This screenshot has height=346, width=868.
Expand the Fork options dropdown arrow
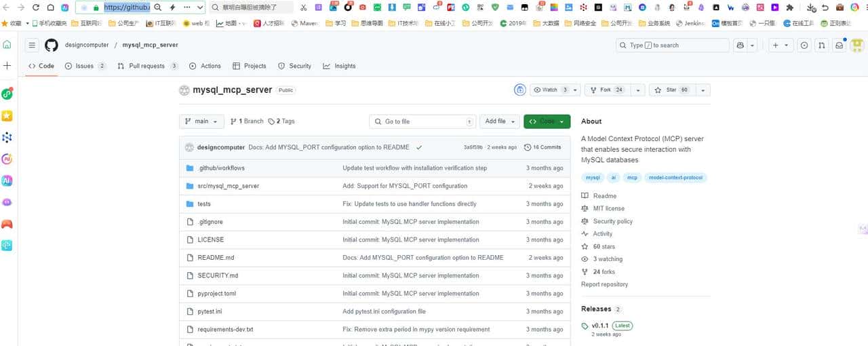pos(637,90)
